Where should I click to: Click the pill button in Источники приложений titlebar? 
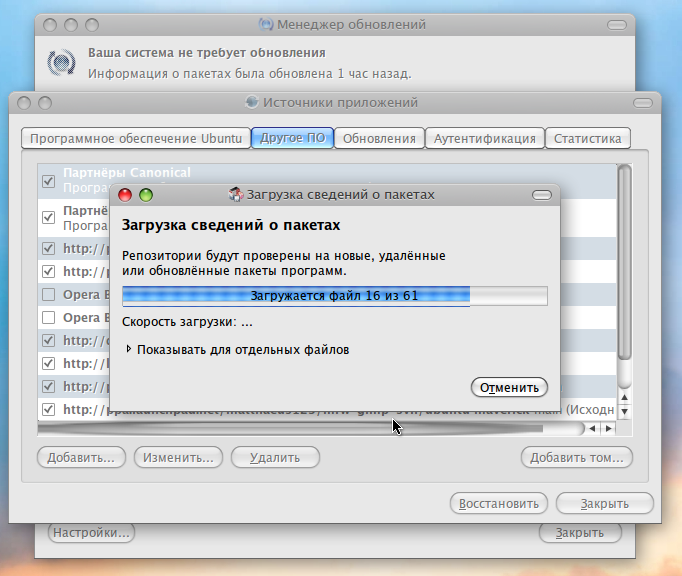click(643, 103)
